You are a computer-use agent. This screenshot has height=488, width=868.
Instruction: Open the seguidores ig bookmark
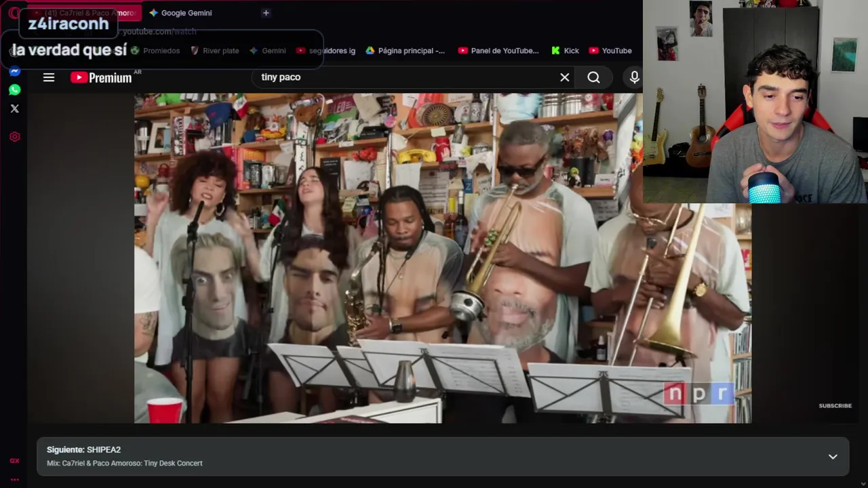click(325, 51)
